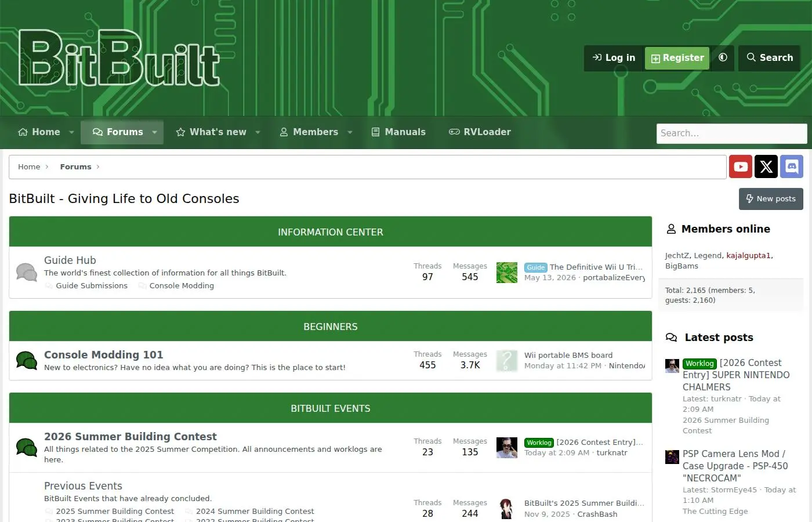Open member JechtZ profile

(677, 256)
